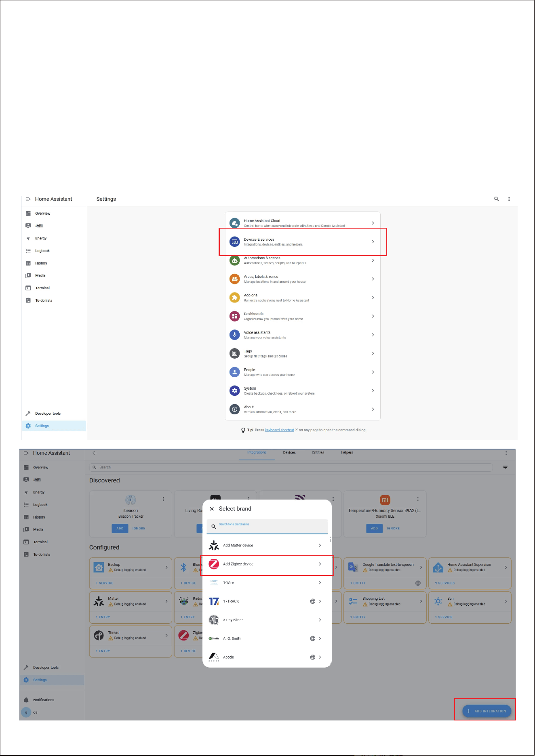This screenshot has width=535, height=756.
Task: Expand Abode brand entry
Action: click(x=267, y=657)
